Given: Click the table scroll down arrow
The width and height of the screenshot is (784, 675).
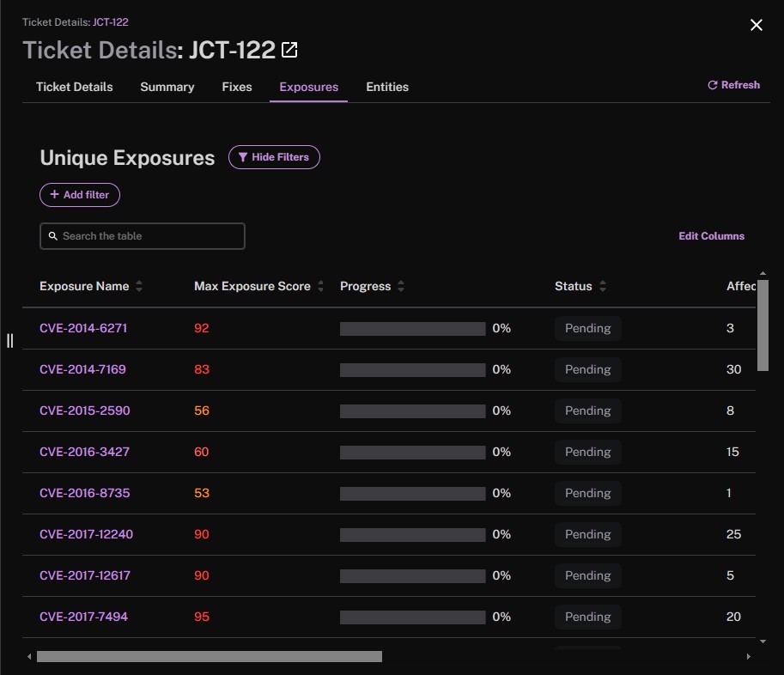Looking at the screenshot, I should pyautogui.click(x=763, y=642).
